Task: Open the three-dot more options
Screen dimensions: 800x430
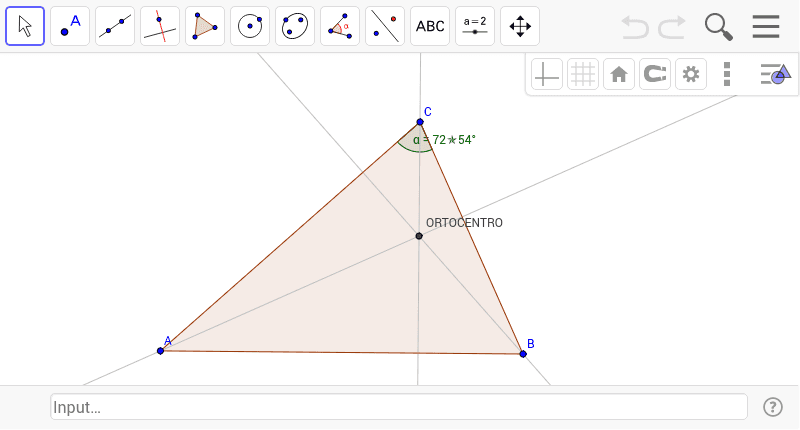Action: click(x=727, y=74)
